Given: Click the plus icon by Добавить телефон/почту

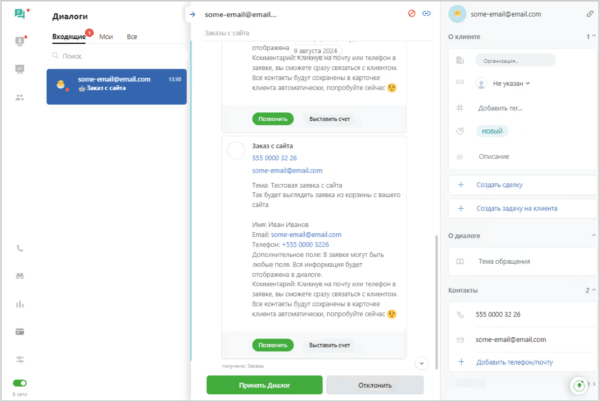Looking at the screenshot, I should click(x=461, y=362).
